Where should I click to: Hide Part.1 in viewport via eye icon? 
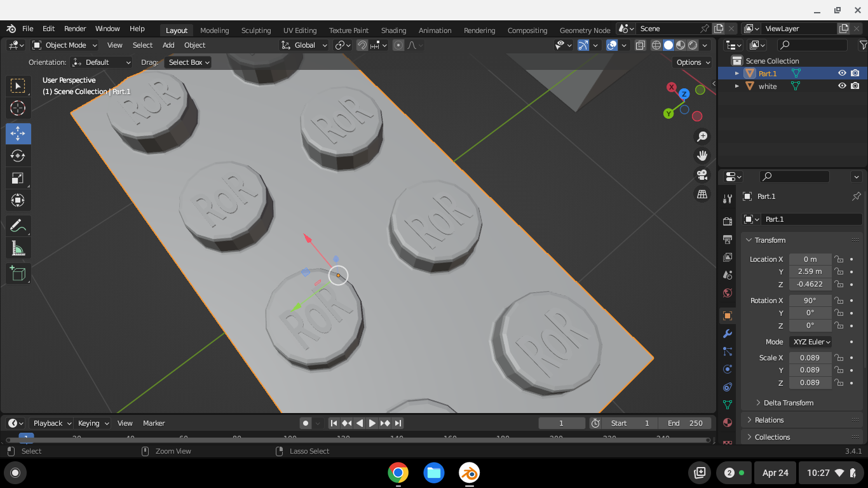pyautogui.click(x=842, y=73)
